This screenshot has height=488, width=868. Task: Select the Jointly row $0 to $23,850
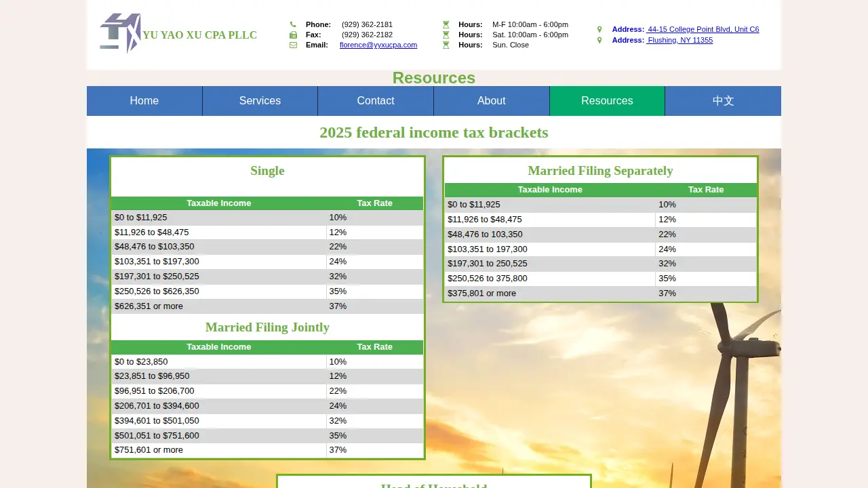tap(267, 362)
